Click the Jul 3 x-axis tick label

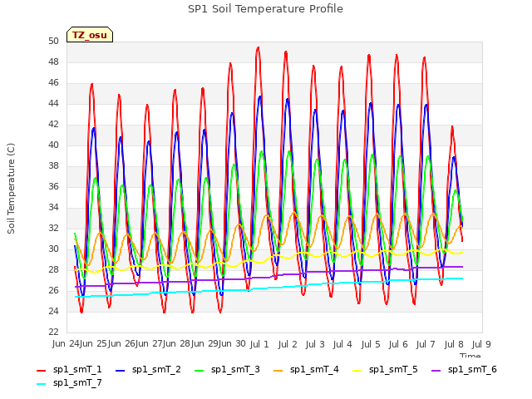point(315,344)
